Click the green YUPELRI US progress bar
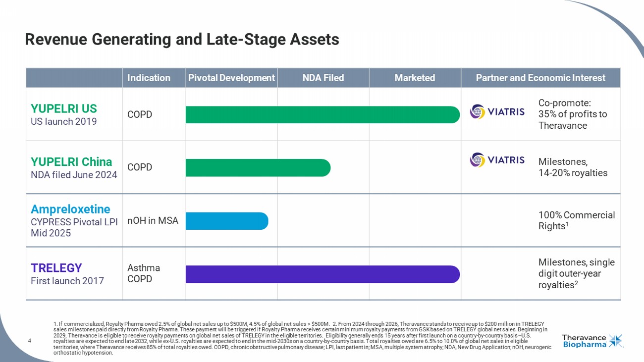Viewport: 644px width, 362px height. 322,114
